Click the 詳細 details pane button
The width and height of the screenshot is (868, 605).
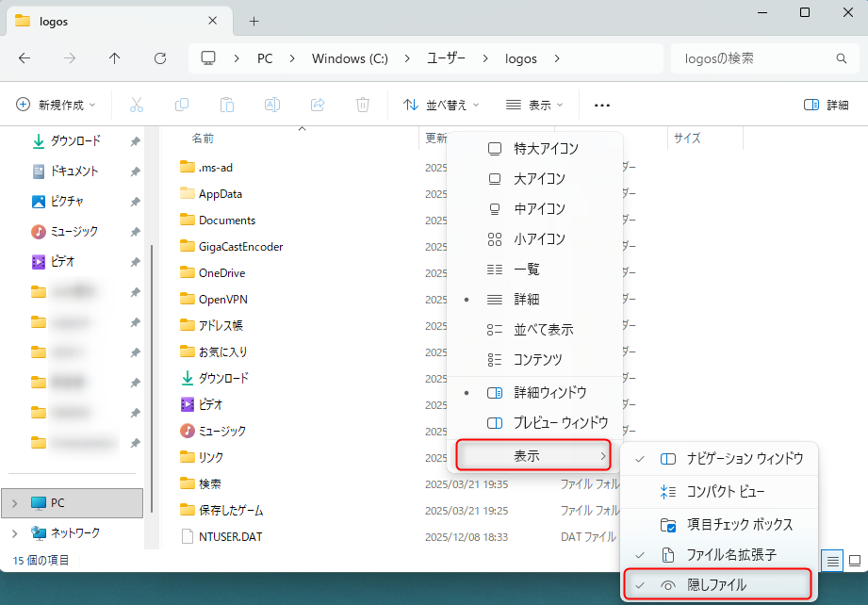point(826,105)
